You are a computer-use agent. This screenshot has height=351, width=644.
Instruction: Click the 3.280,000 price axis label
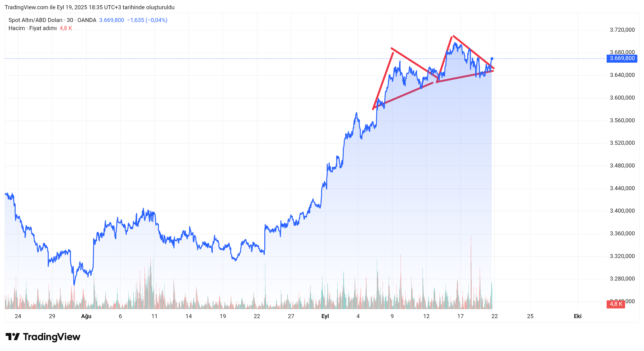point(622,278)
